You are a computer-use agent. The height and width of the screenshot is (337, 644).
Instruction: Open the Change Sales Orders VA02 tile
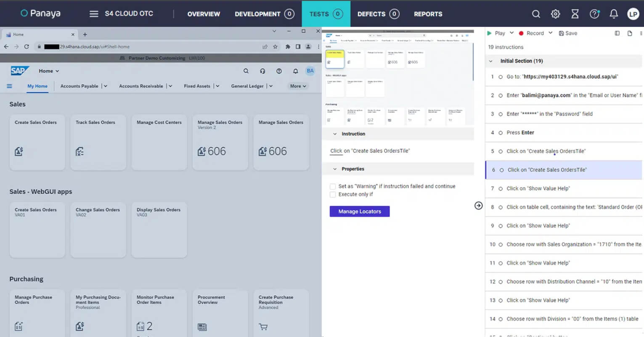pos(98,230)
